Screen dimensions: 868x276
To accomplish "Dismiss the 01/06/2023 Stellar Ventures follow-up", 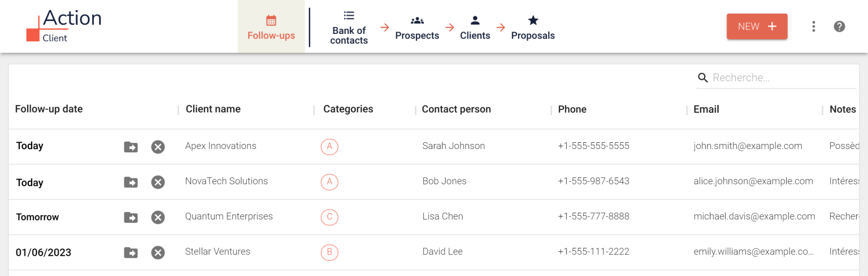I will click(158, 252).
